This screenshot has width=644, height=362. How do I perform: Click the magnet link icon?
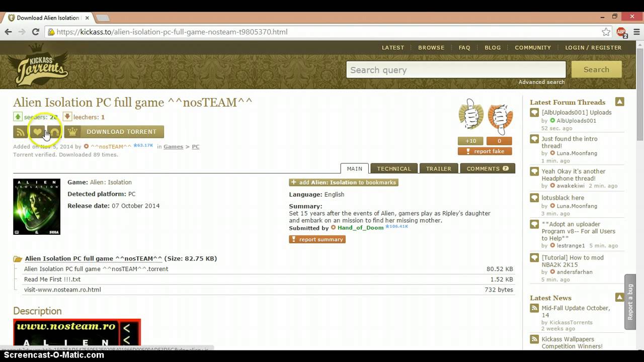(54, 132)
